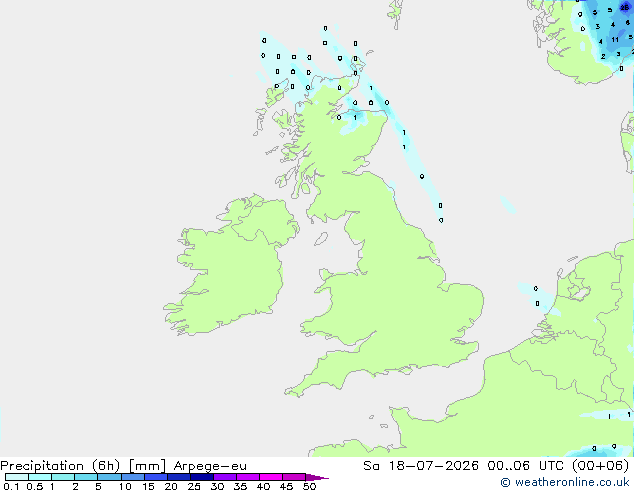Viewport: 634px width, 490px height.
Task: Click the '50' legend scale label
Action: click(x=309, y=486)
